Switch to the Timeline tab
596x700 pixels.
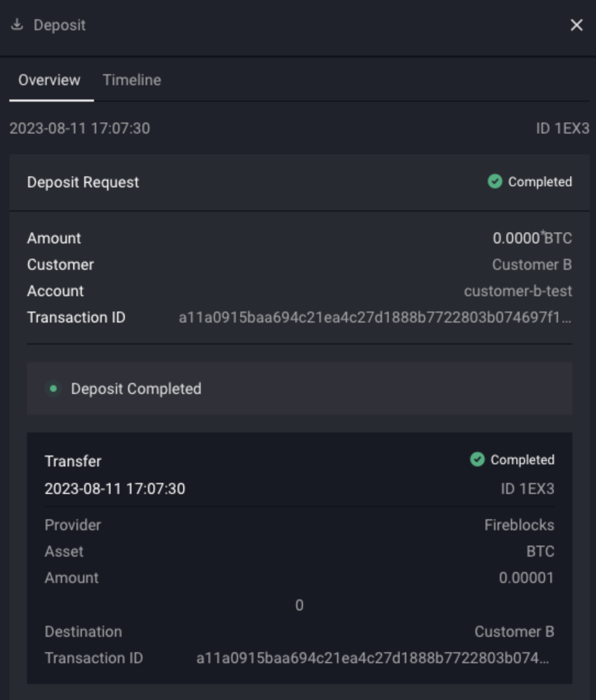pos(132,80)
